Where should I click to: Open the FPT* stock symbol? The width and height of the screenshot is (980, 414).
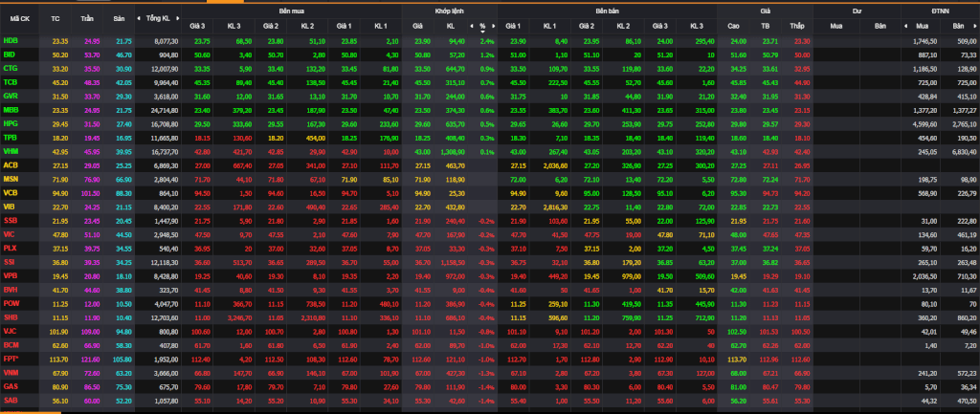pyautogui.click(x=11, y=359)
